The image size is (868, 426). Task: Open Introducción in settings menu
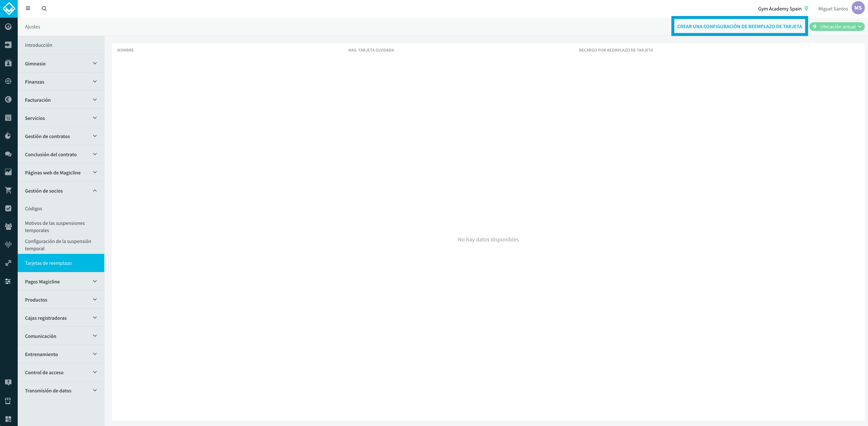pos(61,45)
